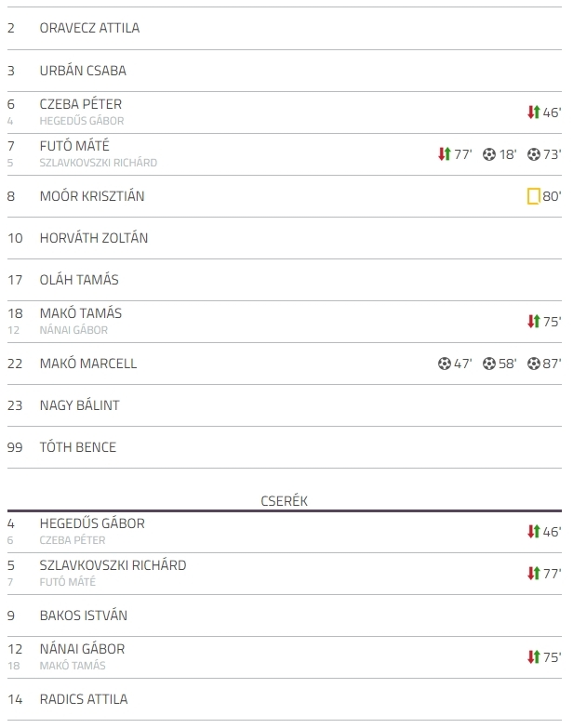Open Tóth Bence player entry
The image size is (573, 728).
77,447
